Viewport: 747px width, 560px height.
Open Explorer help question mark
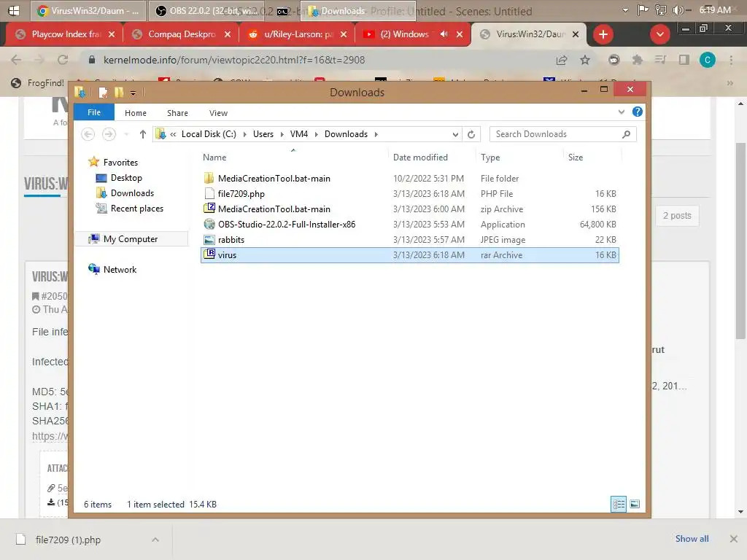pos(637,112)
